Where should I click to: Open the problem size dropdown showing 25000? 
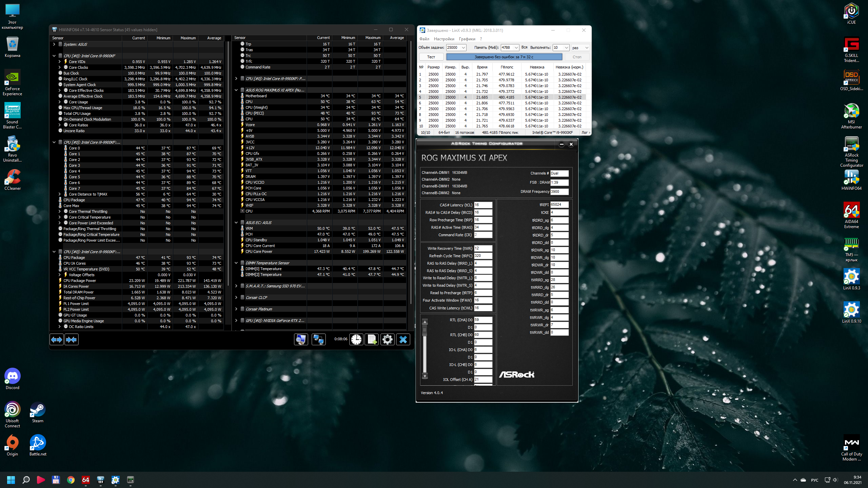(463, 48)
